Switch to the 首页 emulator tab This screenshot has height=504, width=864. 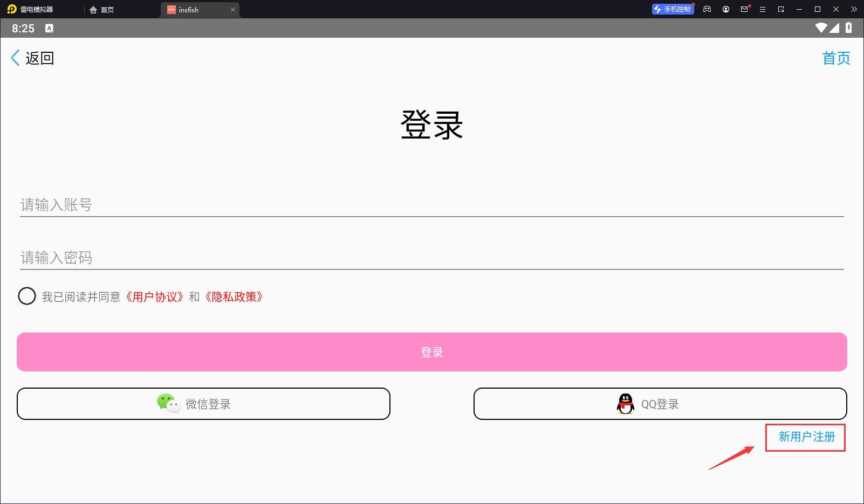click(x=102, y=10)
